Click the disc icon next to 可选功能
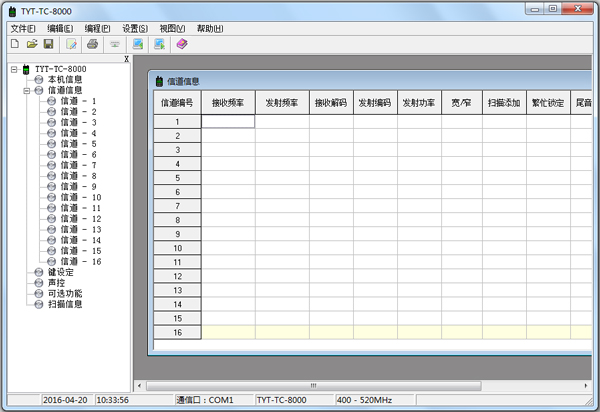Screen dimensions: 600x412 [x=39, y=294]
